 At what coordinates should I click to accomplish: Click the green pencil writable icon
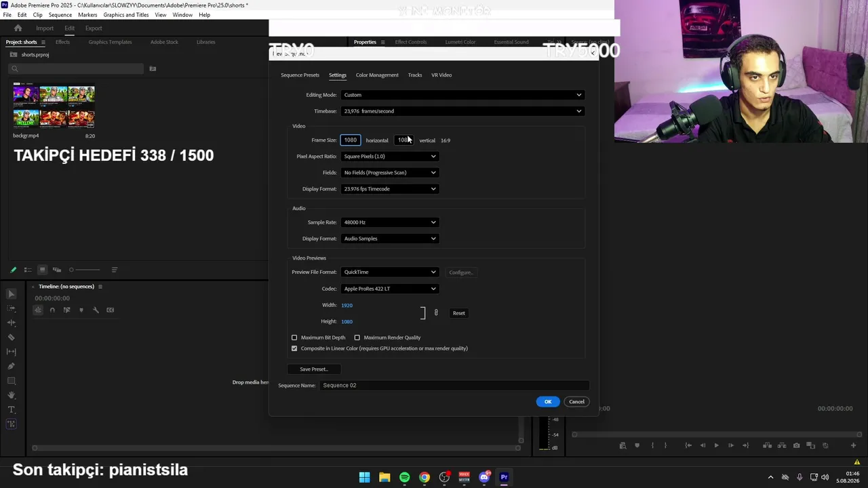[13, 270]
